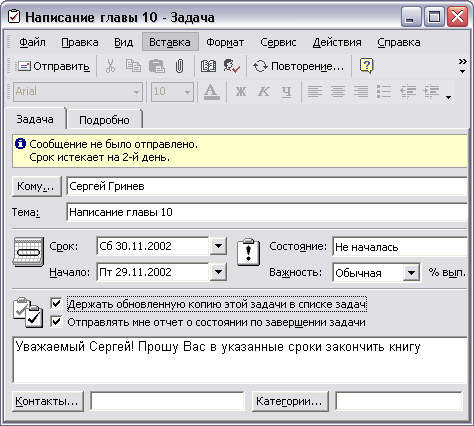The image size is (474, 426).
Task: Toggle send me status report checkbox
Action: tap(56, 322)
